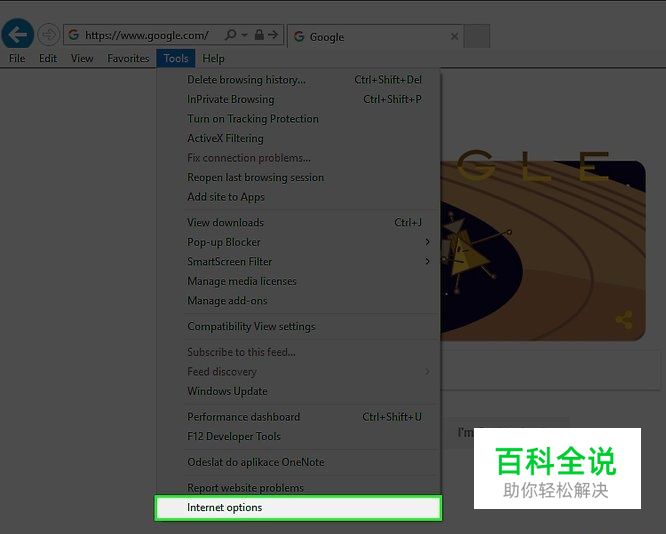Open the address bar dropdown arrow
This screenshot has height=534, width=666.
click(245, 35)
